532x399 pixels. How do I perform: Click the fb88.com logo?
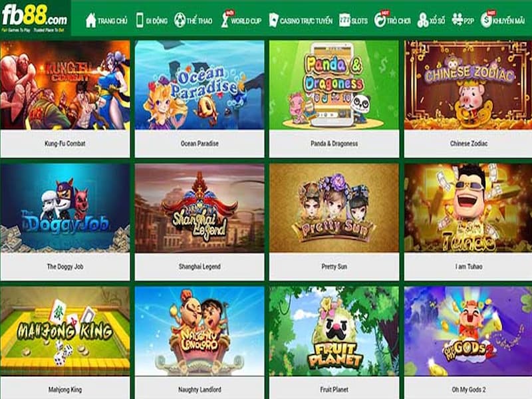35,18
